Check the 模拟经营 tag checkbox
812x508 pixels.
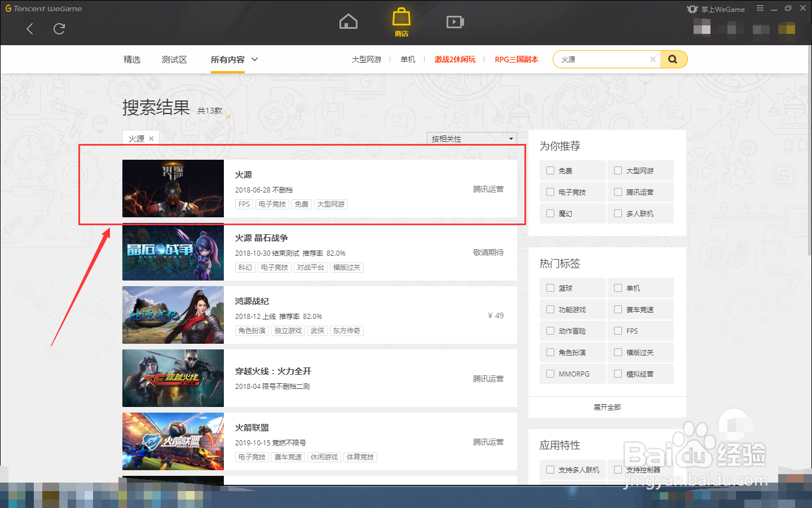pos(618,374)
